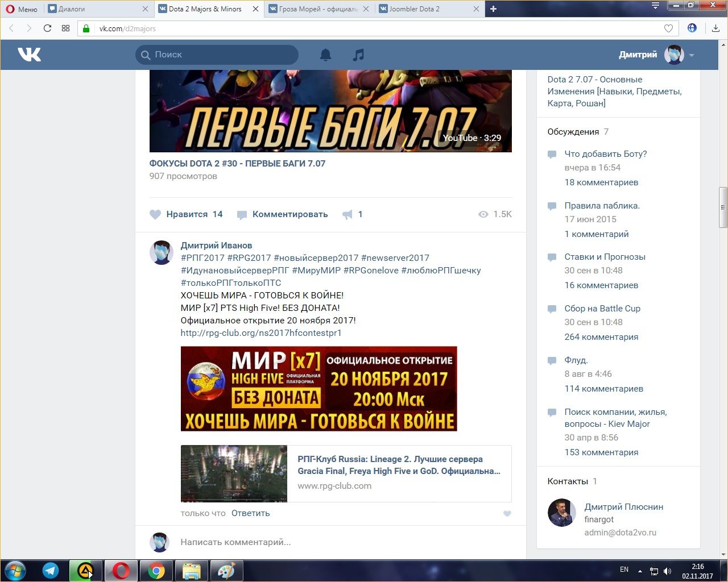Click the views eye icon showing 1.5K

pos(483,214)
